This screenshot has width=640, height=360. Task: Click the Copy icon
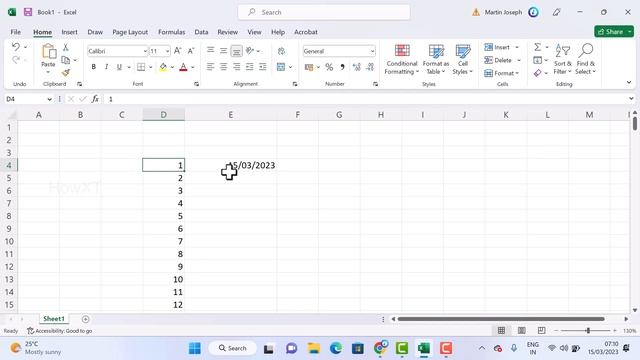point(65,60)
